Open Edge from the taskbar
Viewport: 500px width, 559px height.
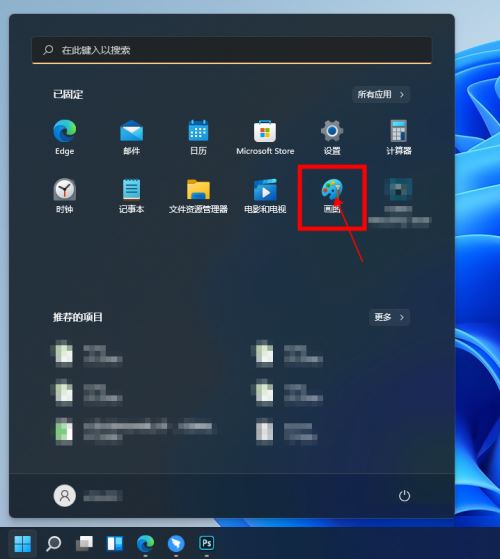coord(145,543)
